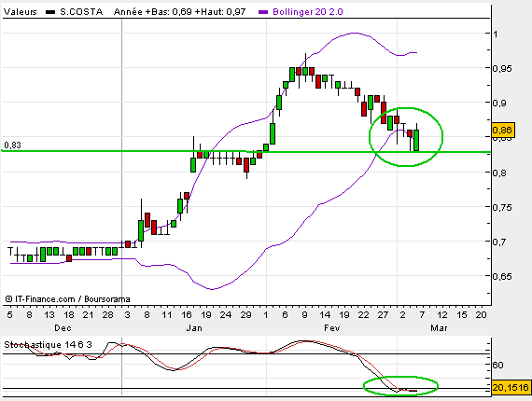Screen dimensions: 532x401
Task: Click the '1' price axis label
Action: [x=496, y=34]
